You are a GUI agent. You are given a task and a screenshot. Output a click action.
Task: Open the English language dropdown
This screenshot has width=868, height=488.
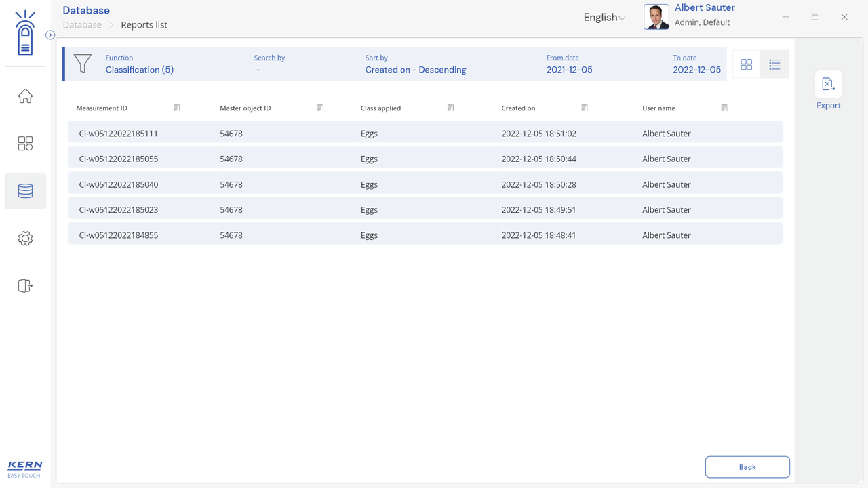click(x=604, y=18)
